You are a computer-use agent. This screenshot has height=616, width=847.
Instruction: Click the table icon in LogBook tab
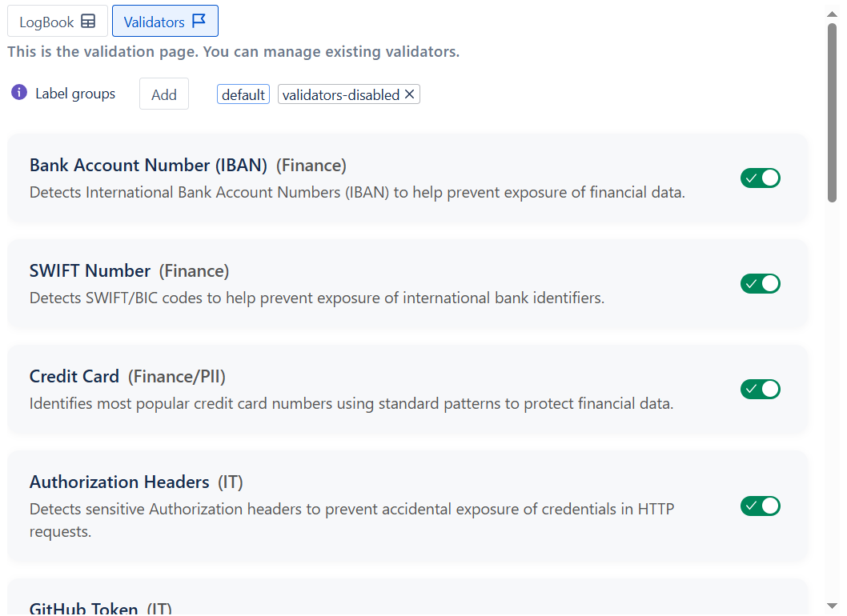[x=89, y=22]
